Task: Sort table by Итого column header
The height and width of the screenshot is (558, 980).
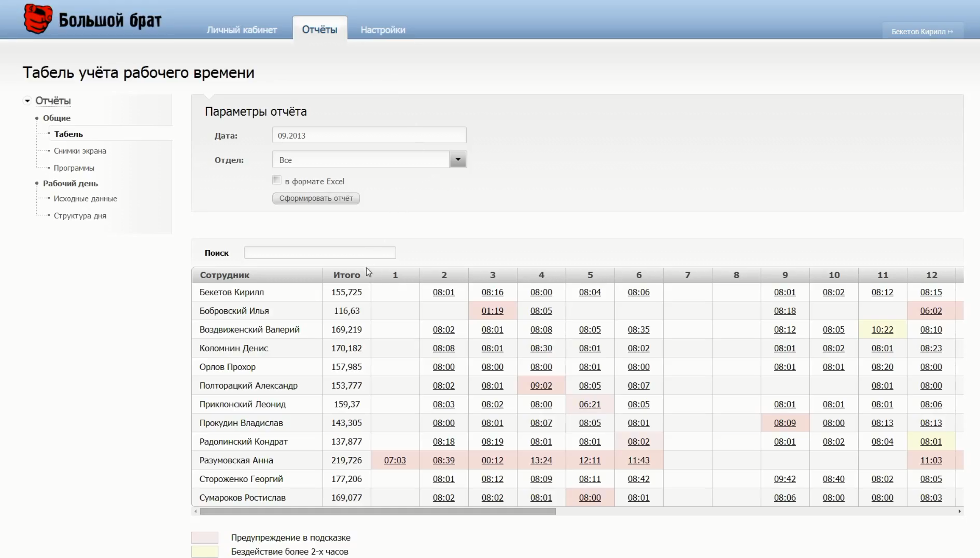Action: [x=346, y=275]
